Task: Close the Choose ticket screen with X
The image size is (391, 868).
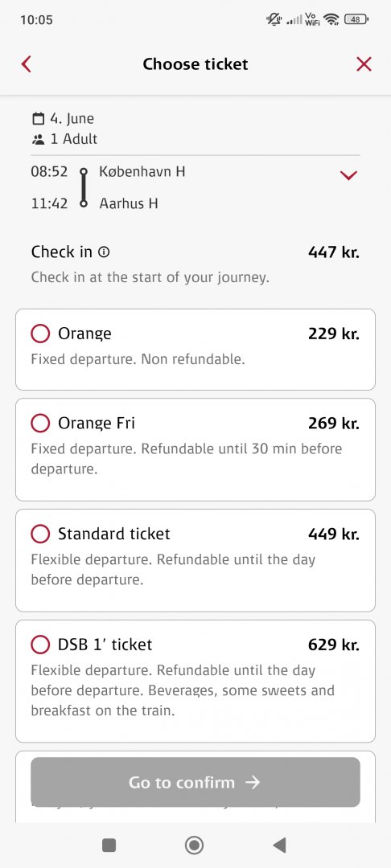Action: click(x=364, y=64)
